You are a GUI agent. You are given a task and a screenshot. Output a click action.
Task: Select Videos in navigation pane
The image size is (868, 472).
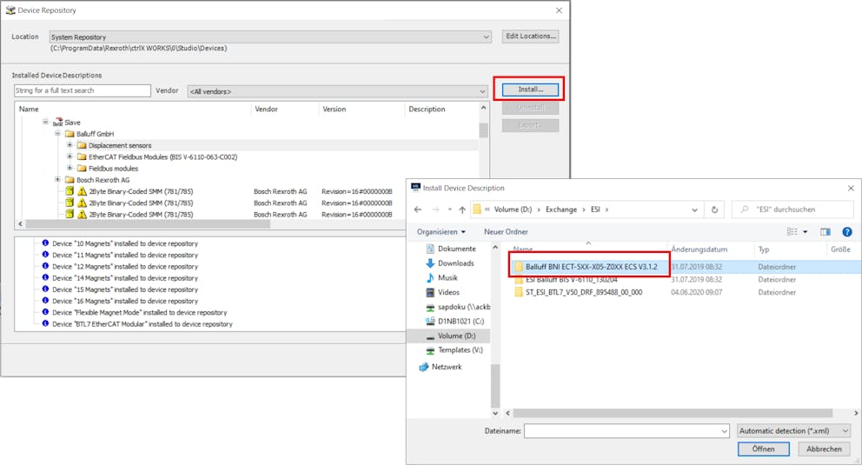[x=448, y=292]
